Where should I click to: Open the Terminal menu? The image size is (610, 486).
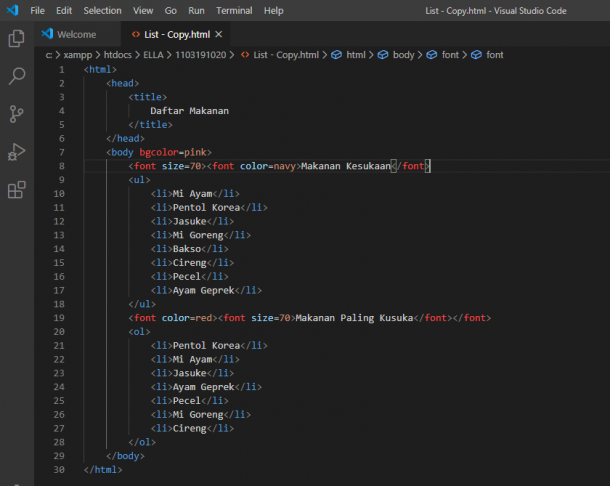point(234,11)
